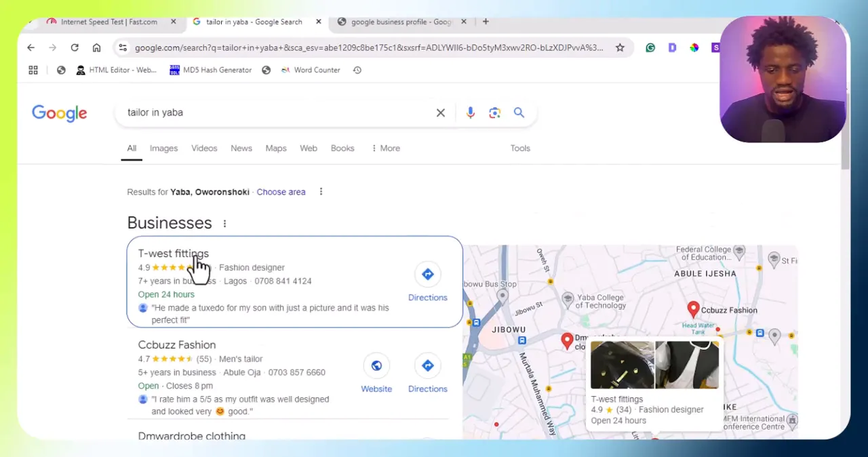Close the Internet Speed Test tab
This screenshot has height=457, width=868.
coord(173,22)
